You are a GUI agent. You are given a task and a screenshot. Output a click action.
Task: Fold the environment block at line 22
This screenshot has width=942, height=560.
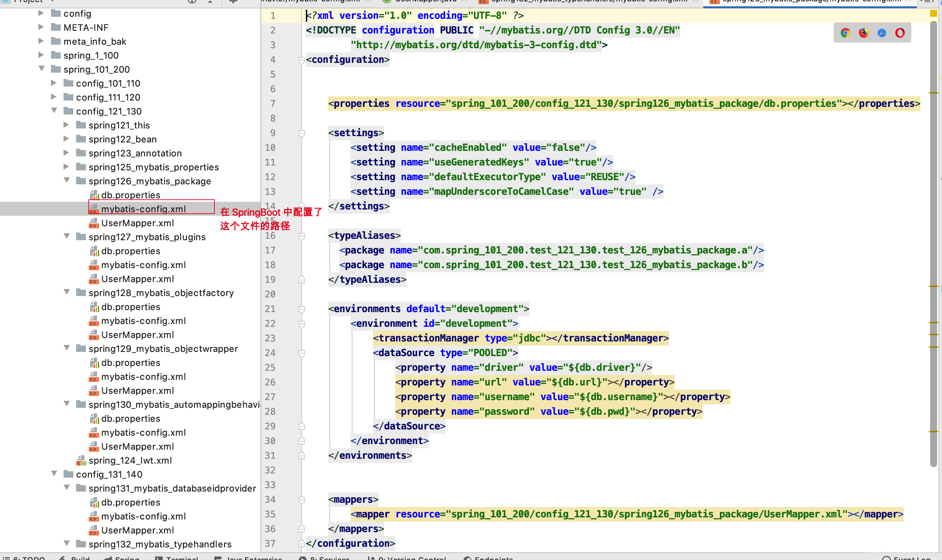point(302,324)
